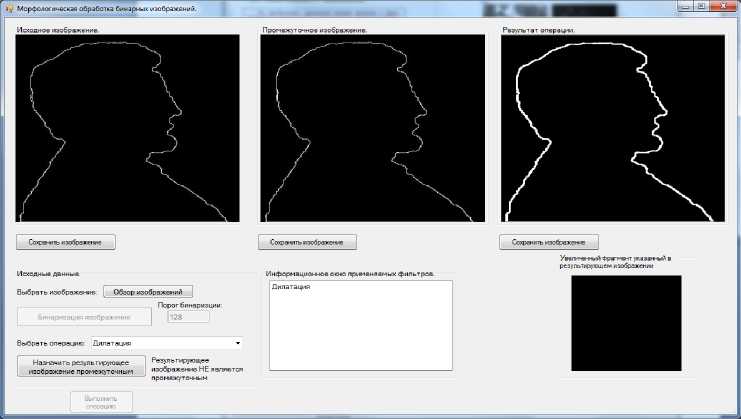Click the Увеличенный фрагмент label
The width and height of the screenshot is (741, 419).
point(615,262)
